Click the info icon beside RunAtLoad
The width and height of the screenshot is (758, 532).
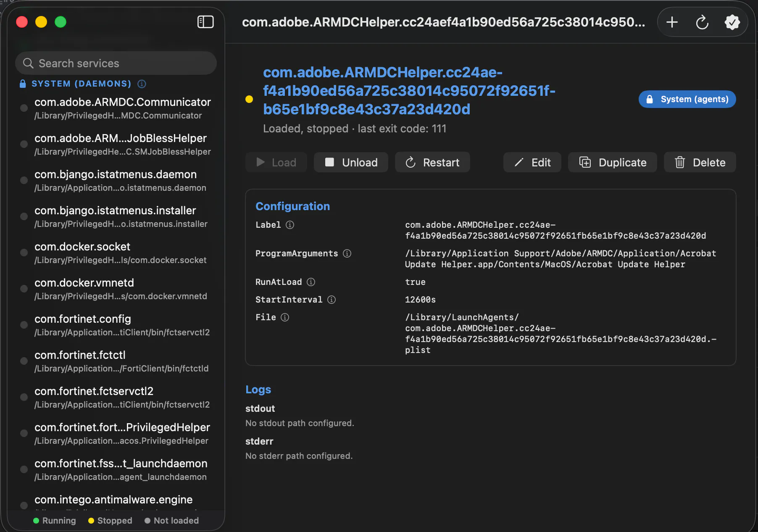311,282
